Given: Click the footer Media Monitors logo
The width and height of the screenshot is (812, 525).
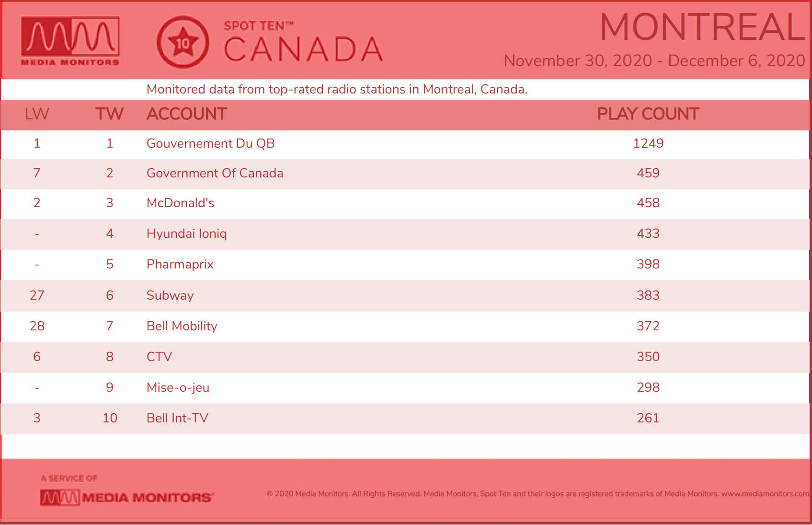Looking at the screenshot, I should click(127, 497).
